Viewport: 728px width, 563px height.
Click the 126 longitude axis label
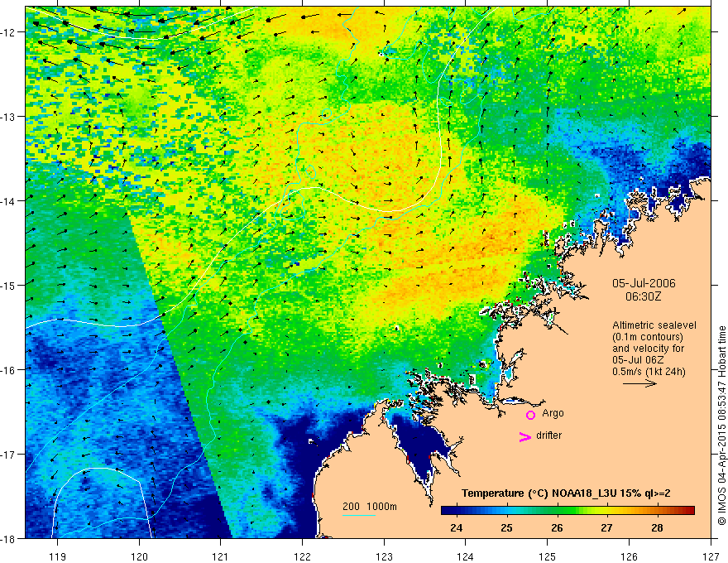click(x=629, y=556)
